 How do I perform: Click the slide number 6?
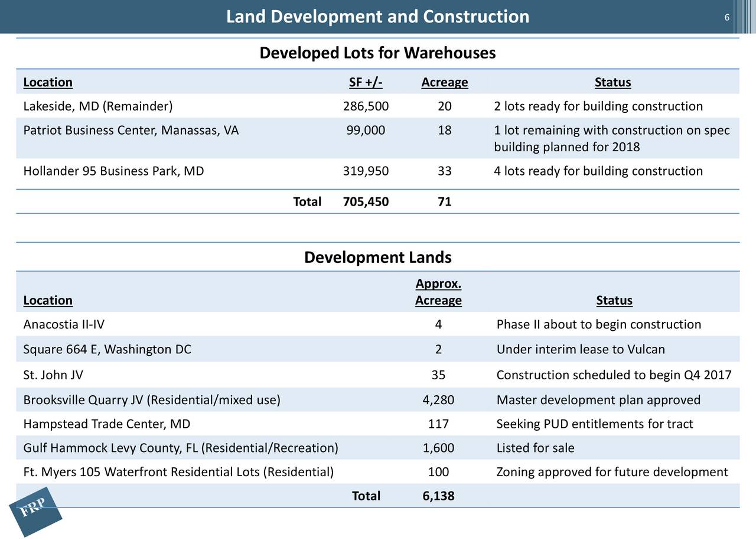726,18
